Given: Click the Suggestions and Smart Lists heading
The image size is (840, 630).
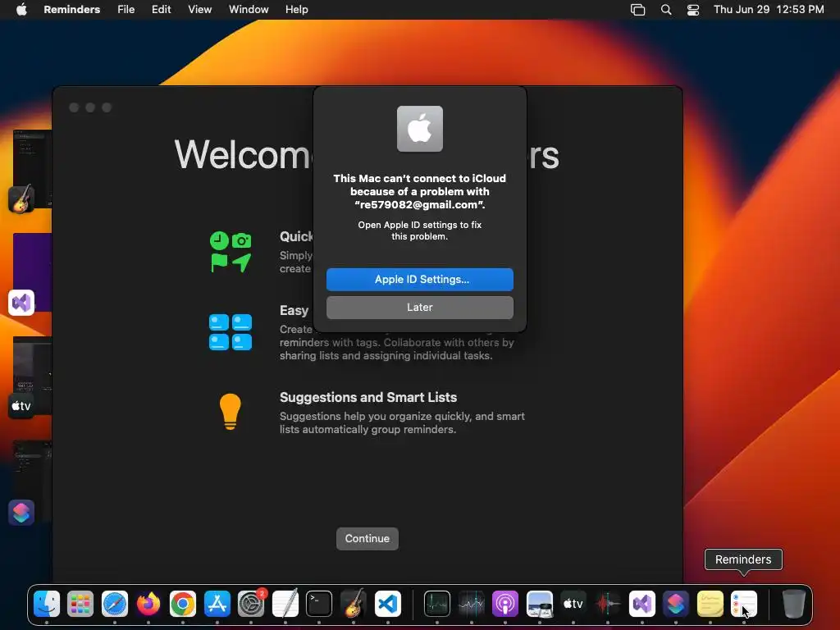Looking at the screenshot, I should coord(368,398).
